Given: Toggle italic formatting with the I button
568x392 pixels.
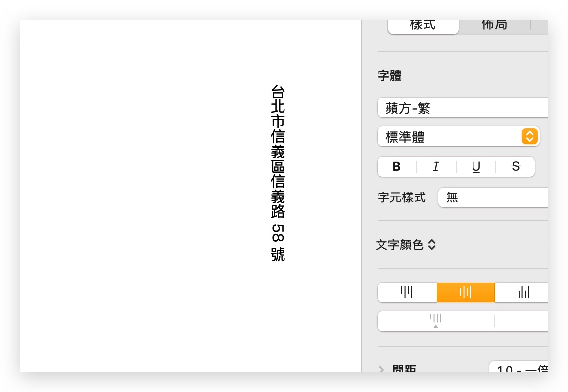Looking at the screenshot, I should pos(436,167).
